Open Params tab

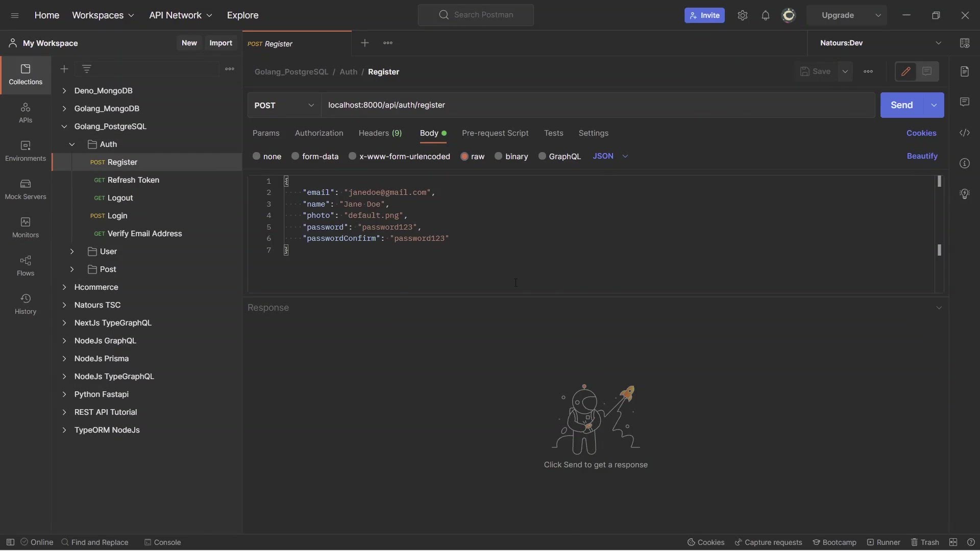(266, 133)
